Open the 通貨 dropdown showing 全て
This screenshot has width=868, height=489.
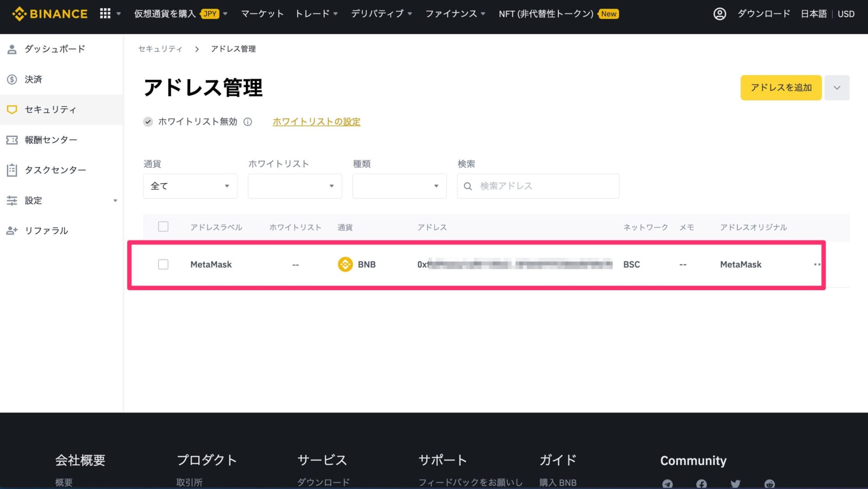click(x=191, y=186)
